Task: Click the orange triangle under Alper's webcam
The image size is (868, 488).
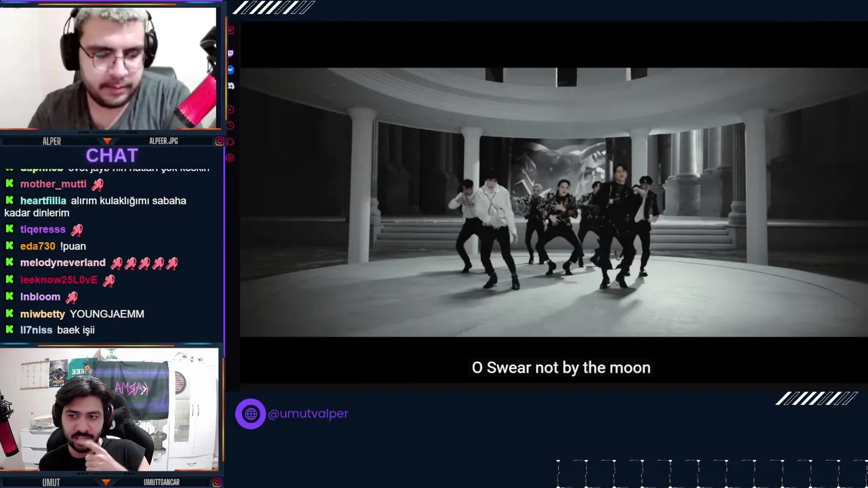Action: 106,141
